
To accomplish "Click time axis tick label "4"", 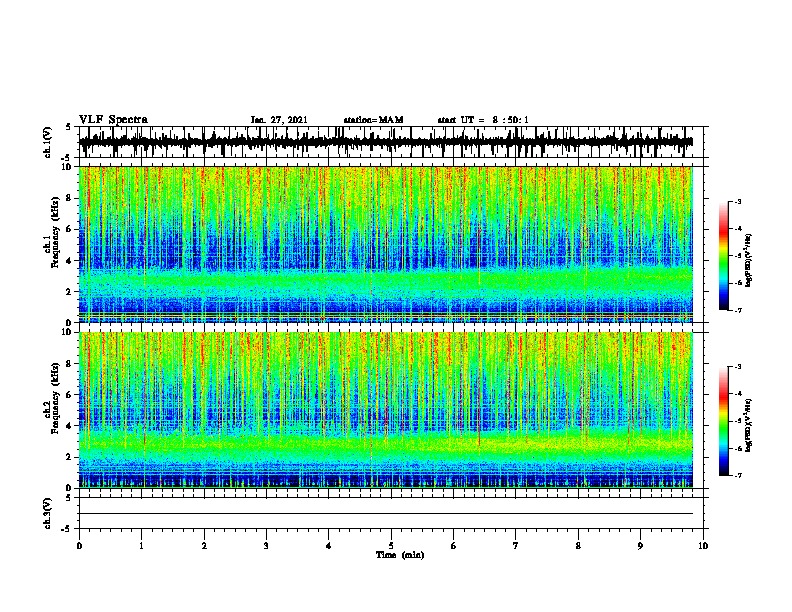I will click(x=329, y=546).
